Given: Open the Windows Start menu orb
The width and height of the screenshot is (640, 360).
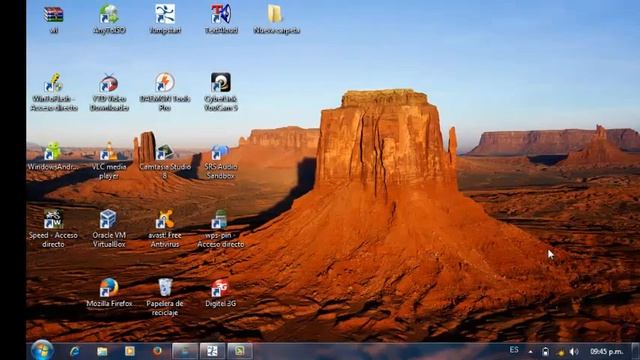Looking at the screenshot, I should 42,351.
